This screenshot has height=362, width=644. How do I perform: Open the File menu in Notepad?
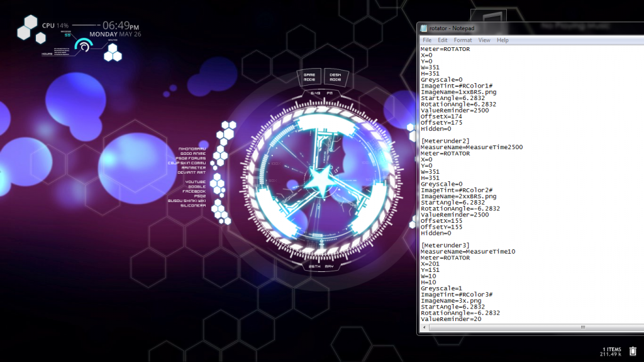click(x=427, y=40)
